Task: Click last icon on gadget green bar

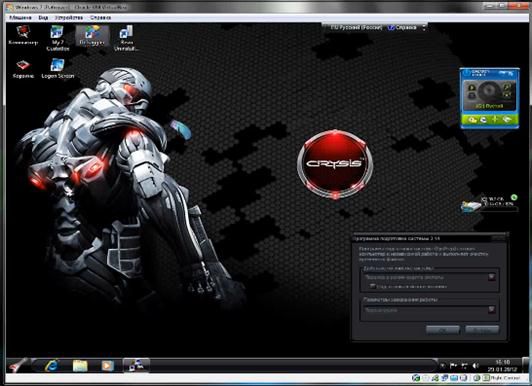Action: (507, 120)
